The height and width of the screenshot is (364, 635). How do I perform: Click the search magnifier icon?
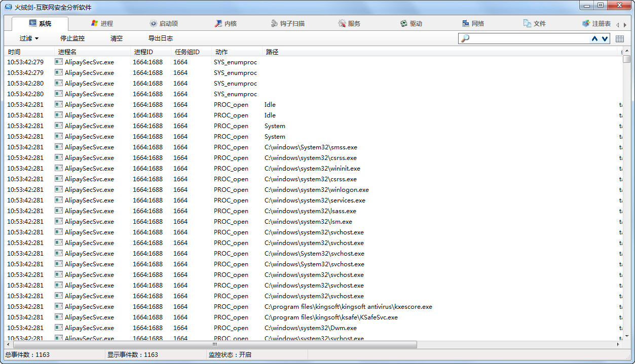[x=465, y=38]
